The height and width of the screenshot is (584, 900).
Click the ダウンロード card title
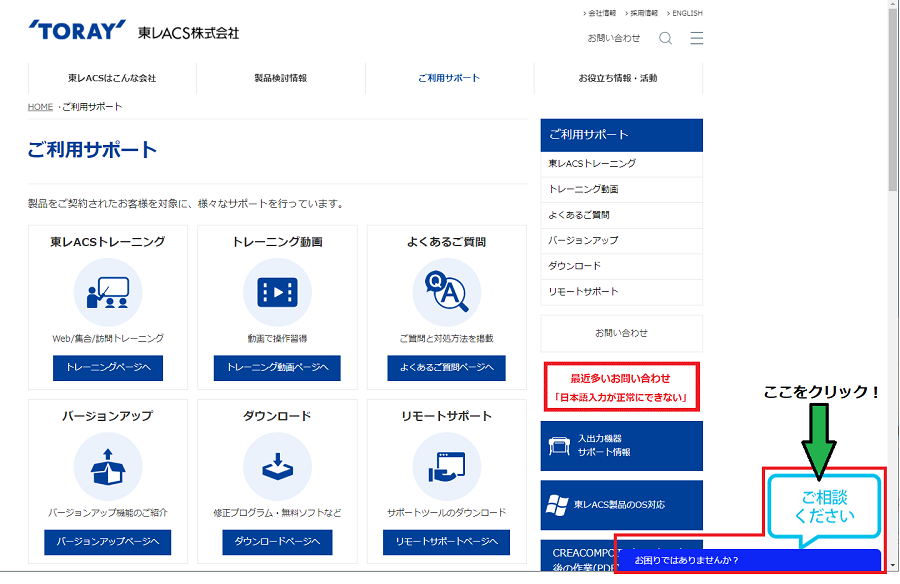coord(277,416)
